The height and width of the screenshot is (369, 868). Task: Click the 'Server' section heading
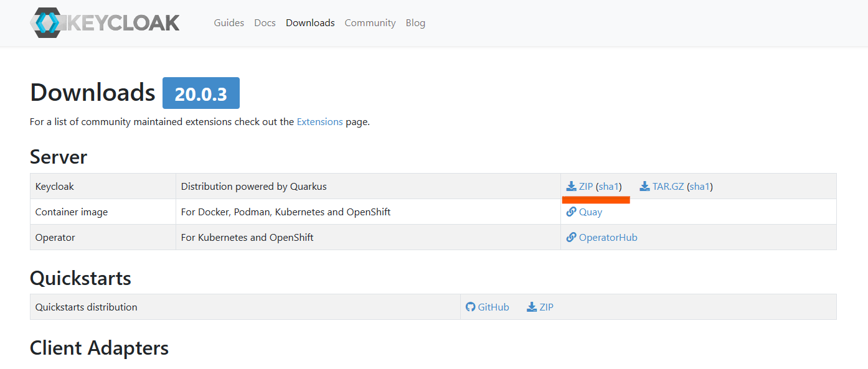pyautogui.click(x=59, y=157)
